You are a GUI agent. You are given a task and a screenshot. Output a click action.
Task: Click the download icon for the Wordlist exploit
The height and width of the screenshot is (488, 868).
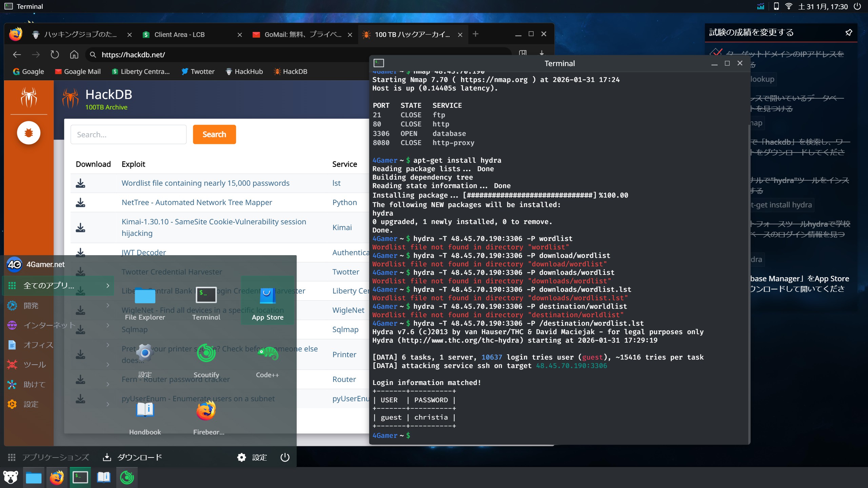click(80, 183)
